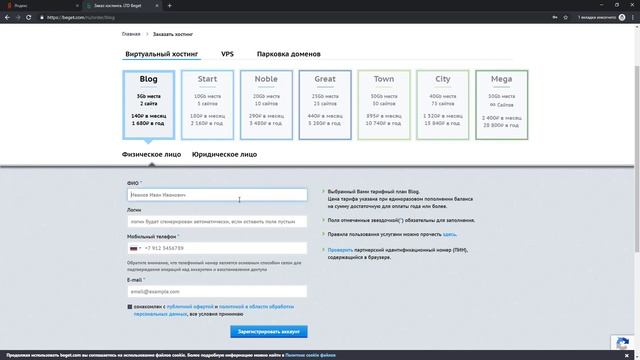Switch to the VPS tab
640x360 pixels.
click(227, 54)
